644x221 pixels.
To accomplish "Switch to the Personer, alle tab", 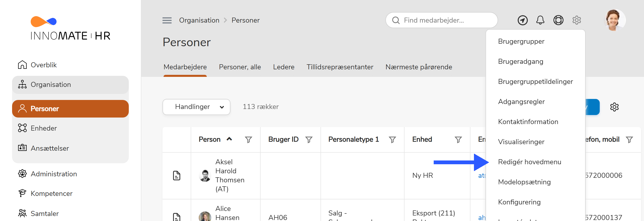I will coord(240,67).
